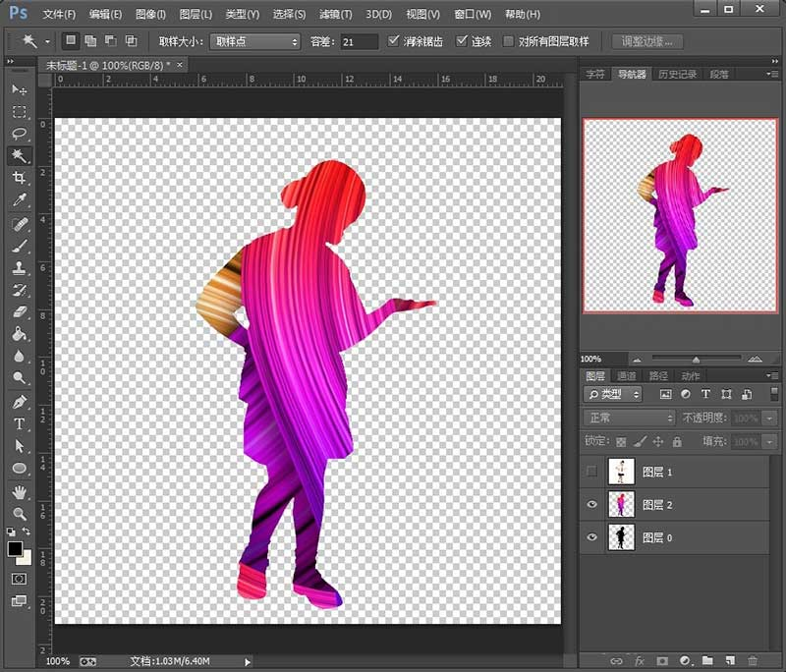Open the 取样大小 sample size dropdown
This screenshot has width=786, height=672.
click(x=255, y=41)
